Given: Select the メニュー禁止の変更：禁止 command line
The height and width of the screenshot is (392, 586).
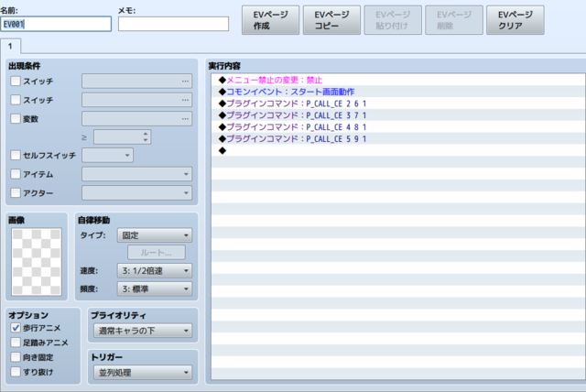Looking at the screenshot, I should [398, 80].
